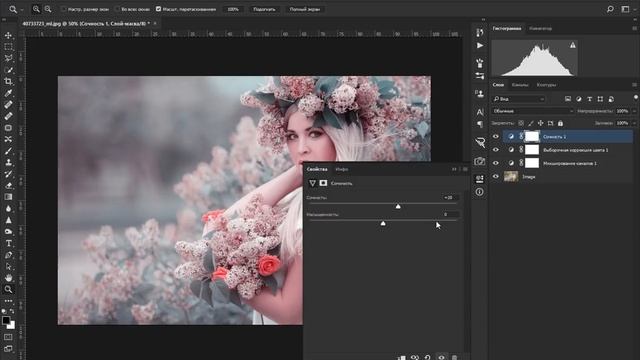Click the Zoom In magnifier in options bar
The height and width of the screenshot is (360, 640).
click(36, 9)
